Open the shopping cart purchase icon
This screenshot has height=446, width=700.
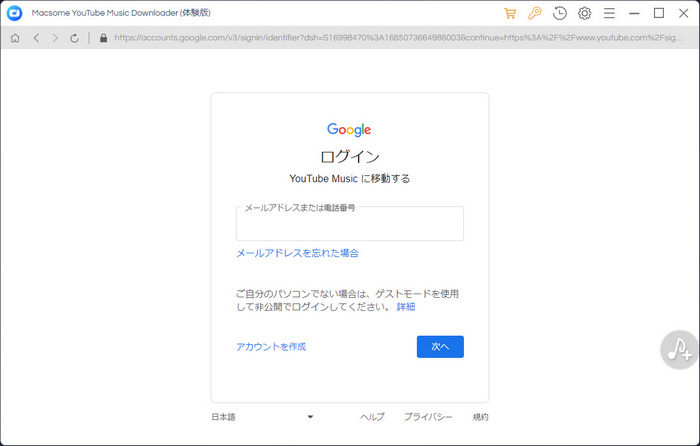[510, 13]
